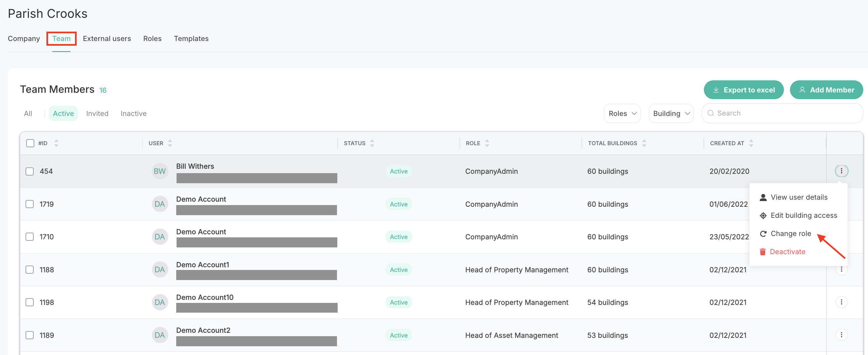
Task: Switch to the Team tab
Action: (61, 38)
